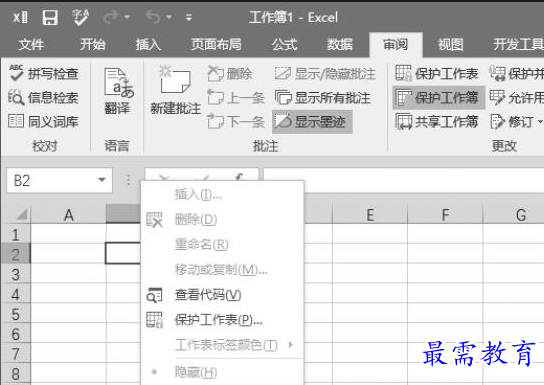The height and width of the screenshot is (385, 544).
Task: Toggle 显示墨迹 show ink
Action: coord(312,122)
